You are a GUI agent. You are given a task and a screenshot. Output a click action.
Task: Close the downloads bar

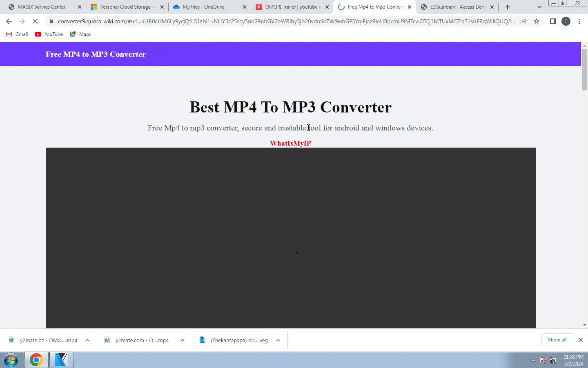coord(580,340)
